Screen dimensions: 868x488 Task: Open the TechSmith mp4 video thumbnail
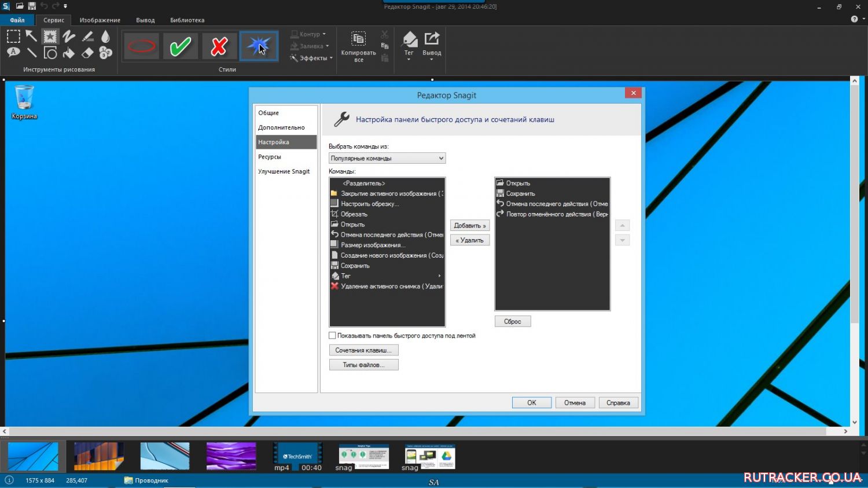click(x=297, y=456)
